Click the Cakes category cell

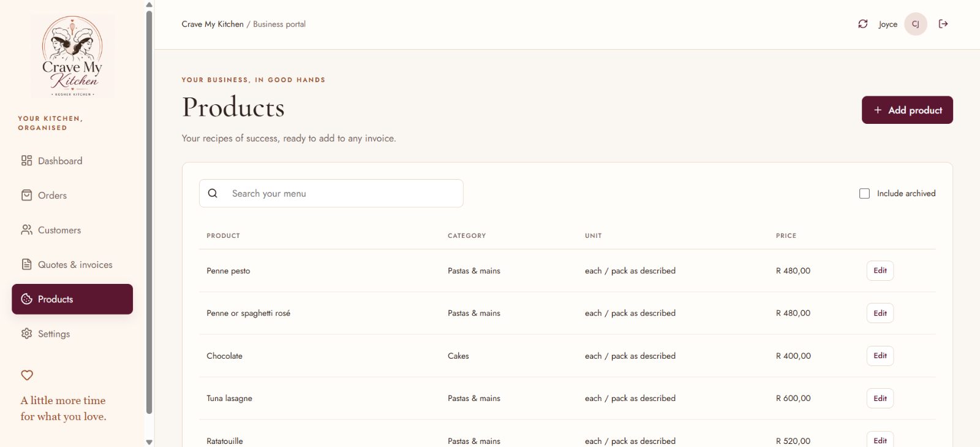(458, 356)
